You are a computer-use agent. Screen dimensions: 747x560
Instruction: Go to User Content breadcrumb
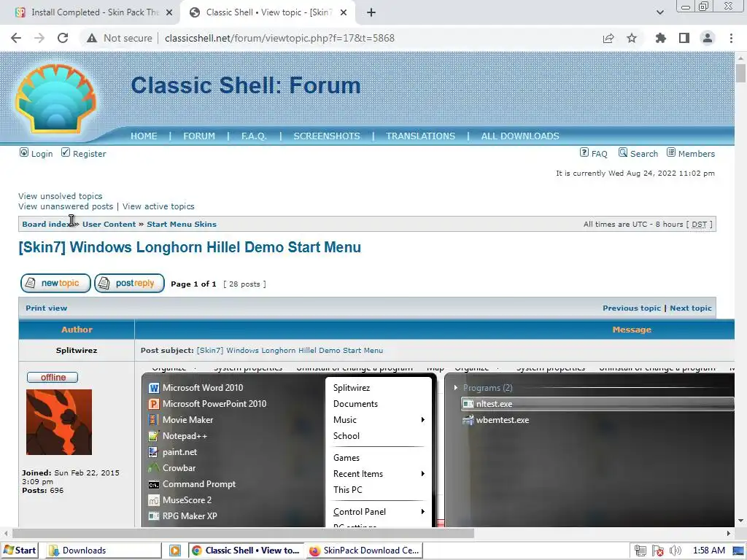[x=109, y=225]
